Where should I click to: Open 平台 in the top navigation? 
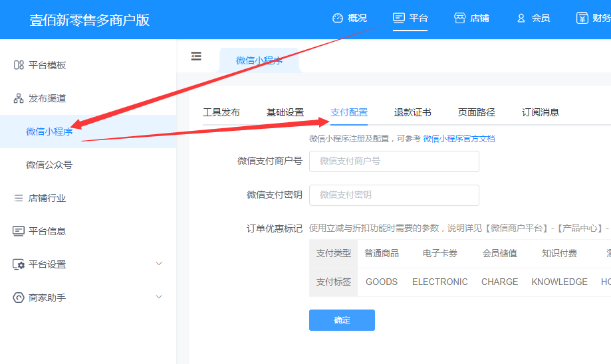[418, 18]
